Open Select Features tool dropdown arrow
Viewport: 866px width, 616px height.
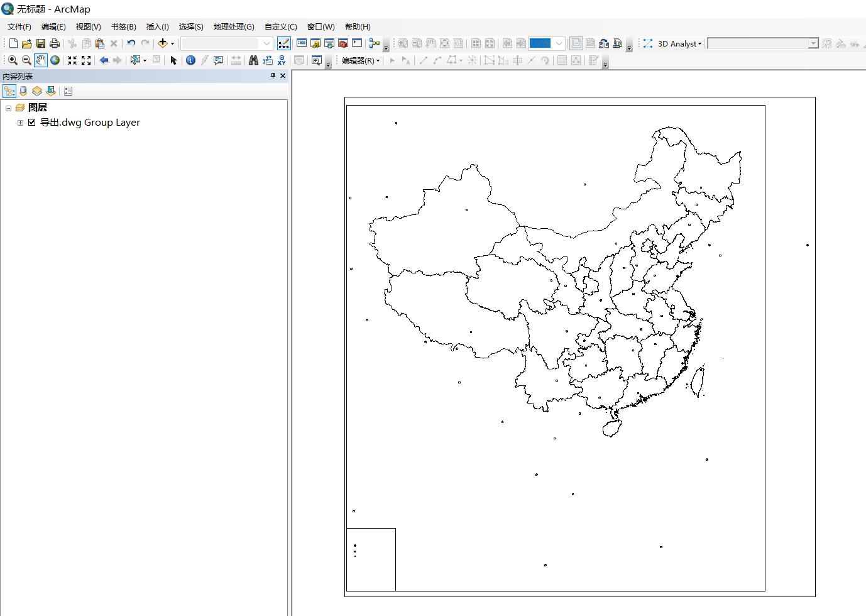click(145, 60)
